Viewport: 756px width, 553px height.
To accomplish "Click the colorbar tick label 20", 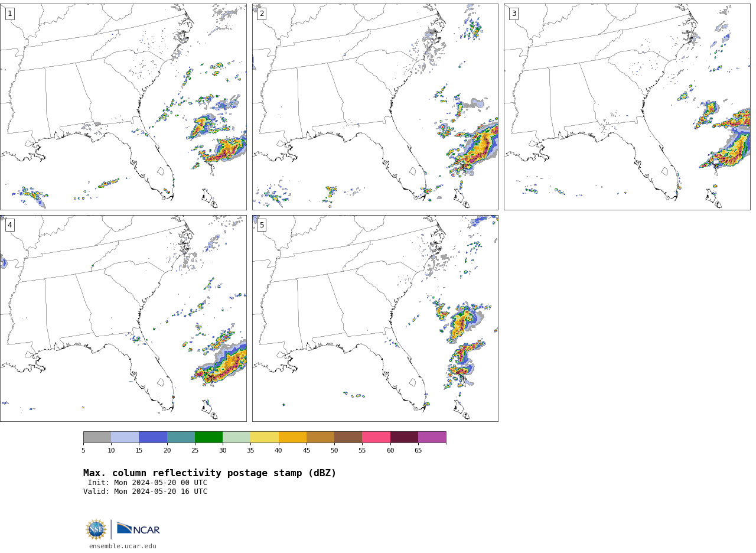I will pyautogui.click(x=167, y=451).
